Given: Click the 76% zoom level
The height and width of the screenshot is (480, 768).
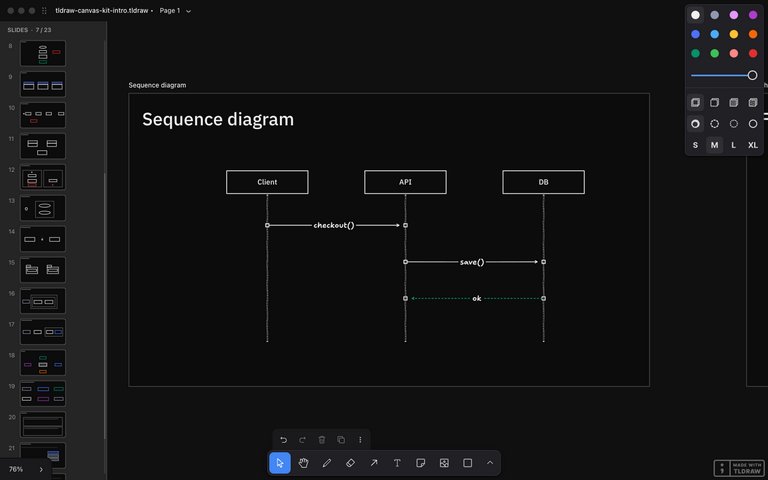Looking at the screenshot, I should click(x=16, y=469).
